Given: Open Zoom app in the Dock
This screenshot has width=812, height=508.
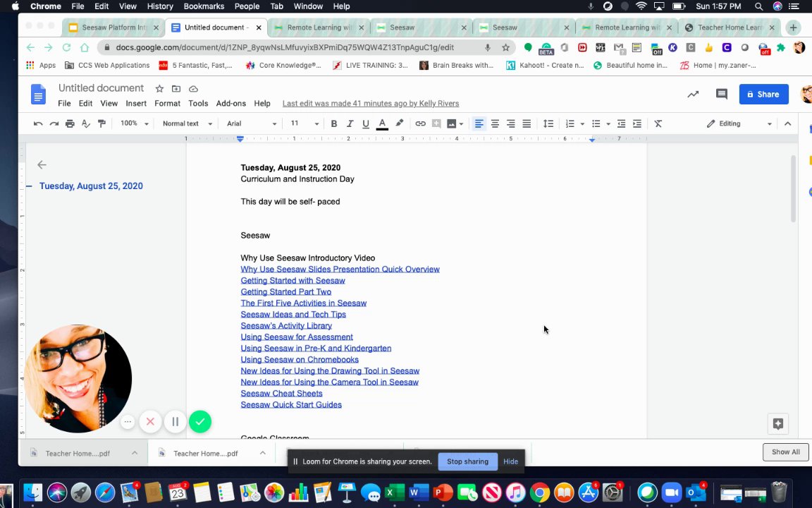Looking at the screenshot, I should (x=671, y=492).
